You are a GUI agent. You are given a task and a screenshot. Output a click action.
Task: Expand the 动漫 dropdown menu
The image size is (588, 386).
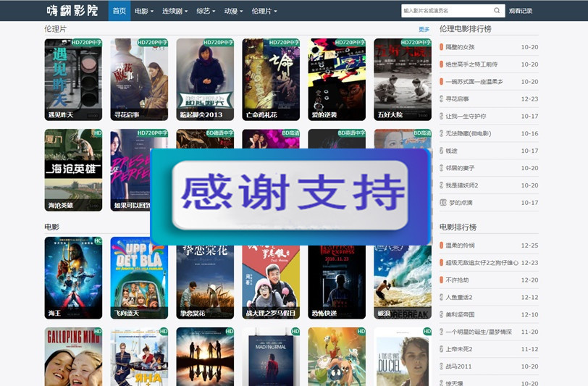tap(234, 11)
